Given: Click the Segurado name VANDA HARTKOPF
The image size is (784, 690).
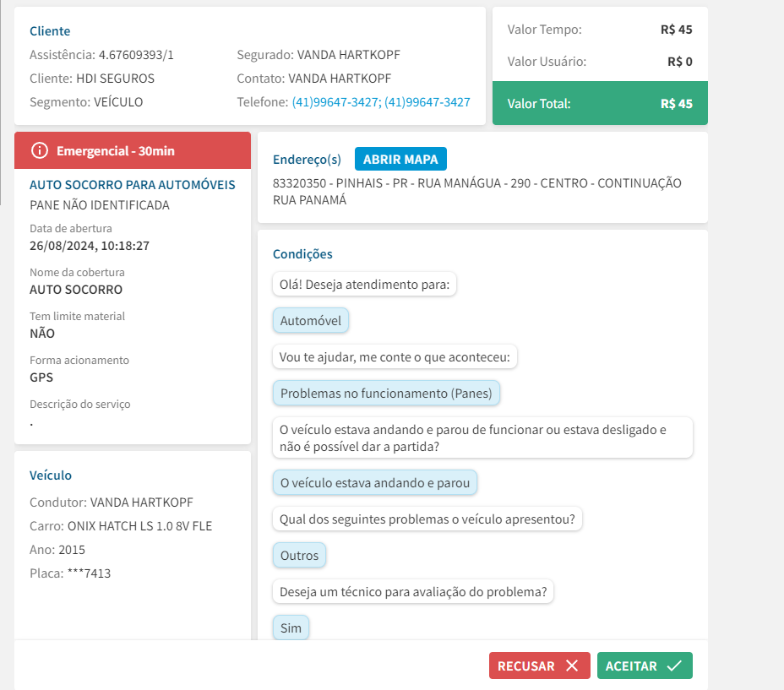Looking at the screenshot, I should click(349, 55).
